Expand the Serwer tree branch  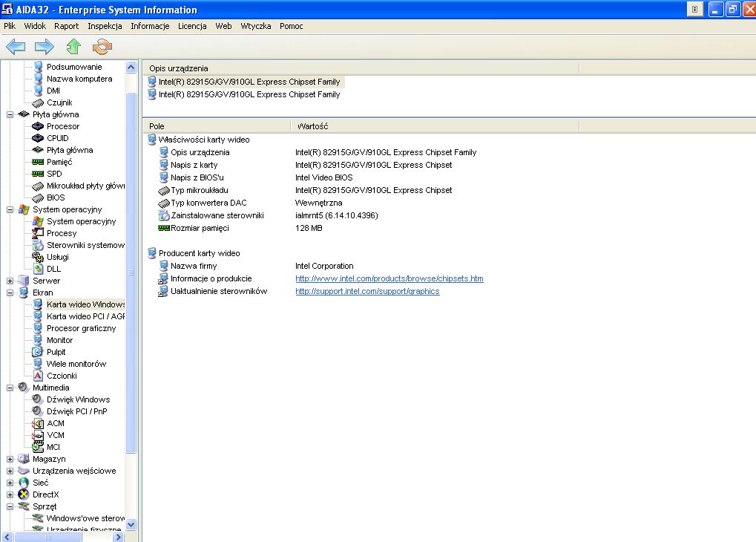[10, 281]
